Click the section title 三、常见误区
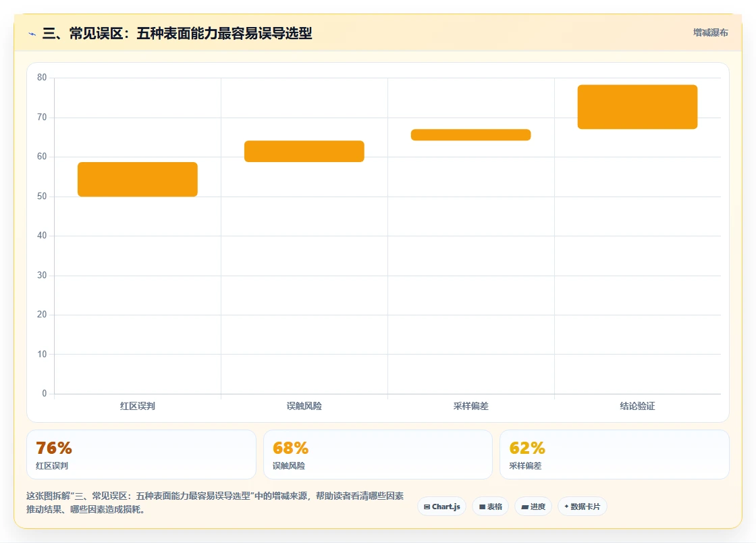756x543 pixels. coord(177,33)
